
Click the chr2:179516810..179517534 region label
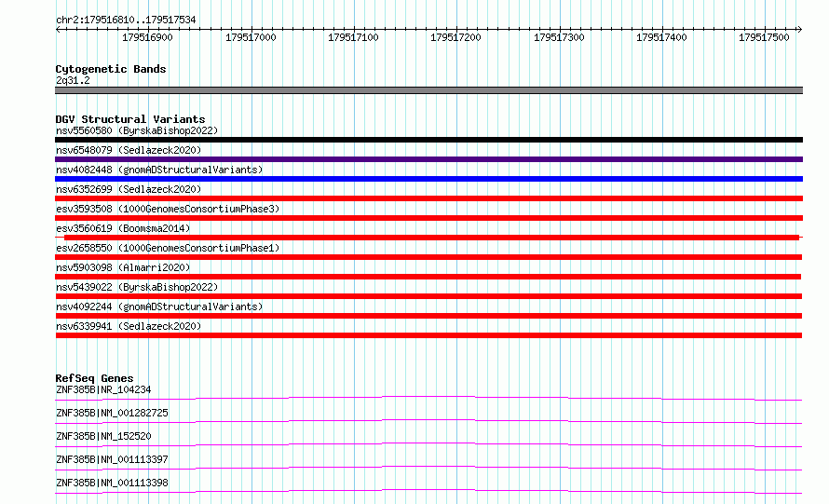[126, 20]
